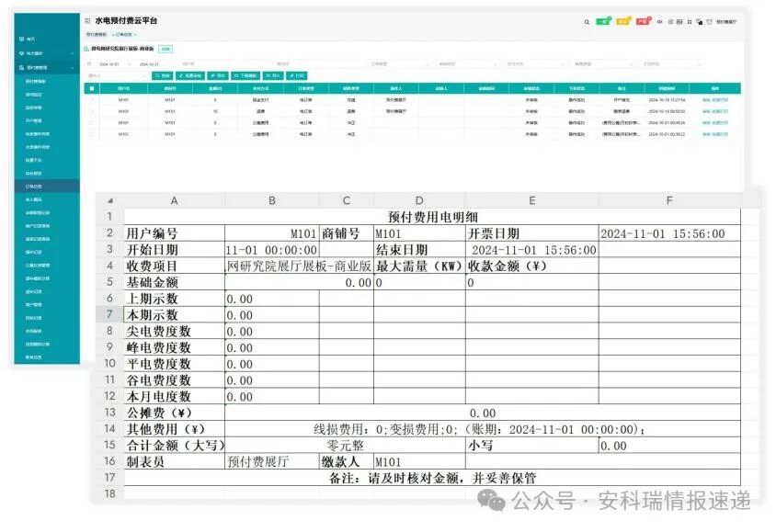Open the green alert badge in top bar
The image size is (776, 532).
point(603,21)
